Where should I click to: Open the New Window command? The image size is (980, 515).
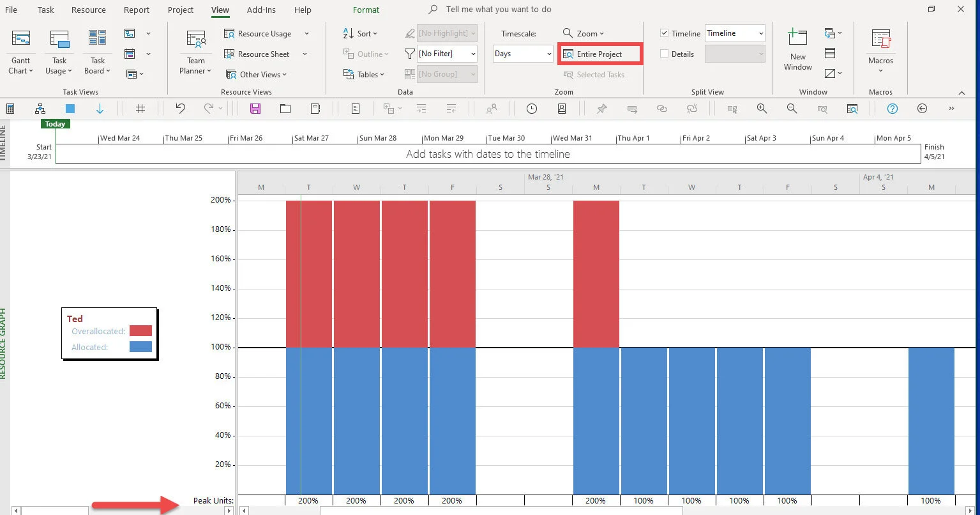[x=798, y=50]
